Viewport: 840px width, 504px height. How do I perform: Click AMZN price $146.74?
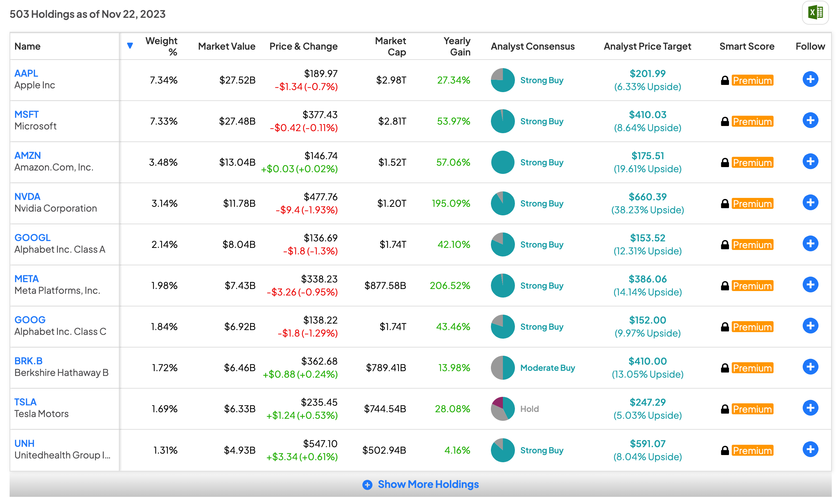pyautogui.click(x=321, y=156)
